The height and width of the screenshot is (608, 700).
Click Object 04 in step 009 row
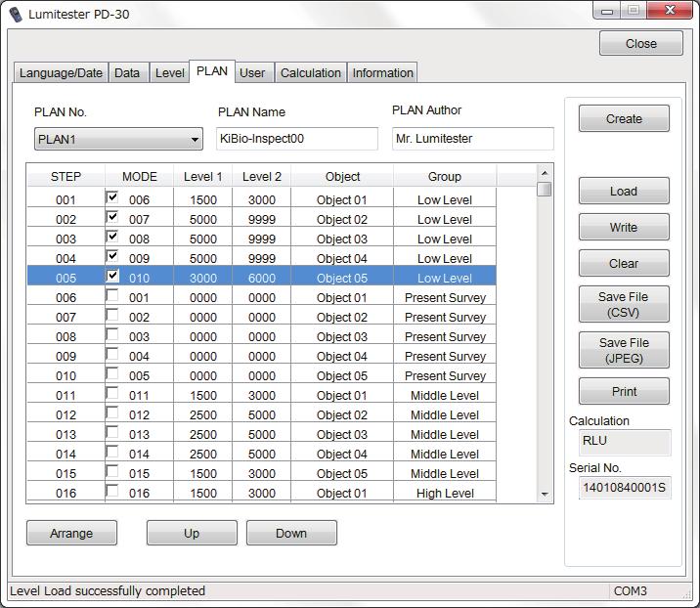click(342, 356)
